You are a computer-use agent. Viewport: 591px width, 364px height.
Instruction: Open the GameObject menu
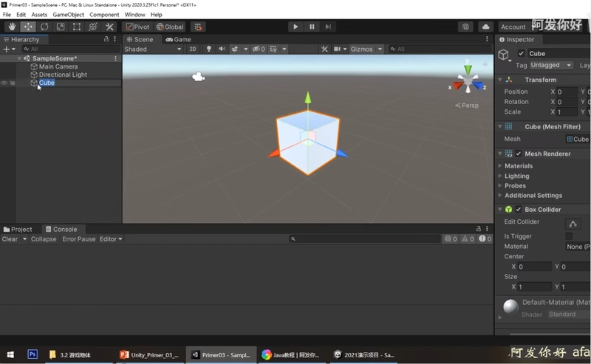(68, 15)
